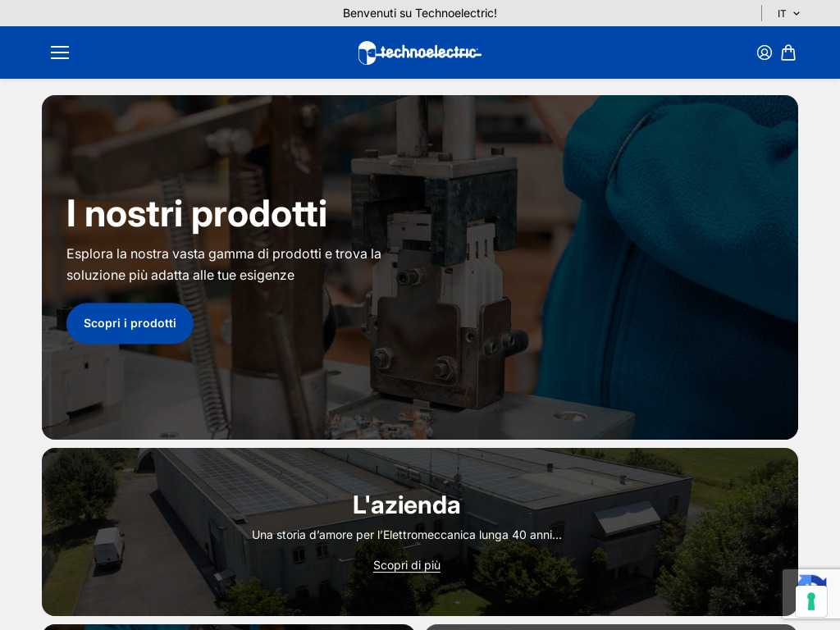Open the partially visible bottom-right card
Screen dimensions: 840x630
pyautogui.click(x=611, y=627)
